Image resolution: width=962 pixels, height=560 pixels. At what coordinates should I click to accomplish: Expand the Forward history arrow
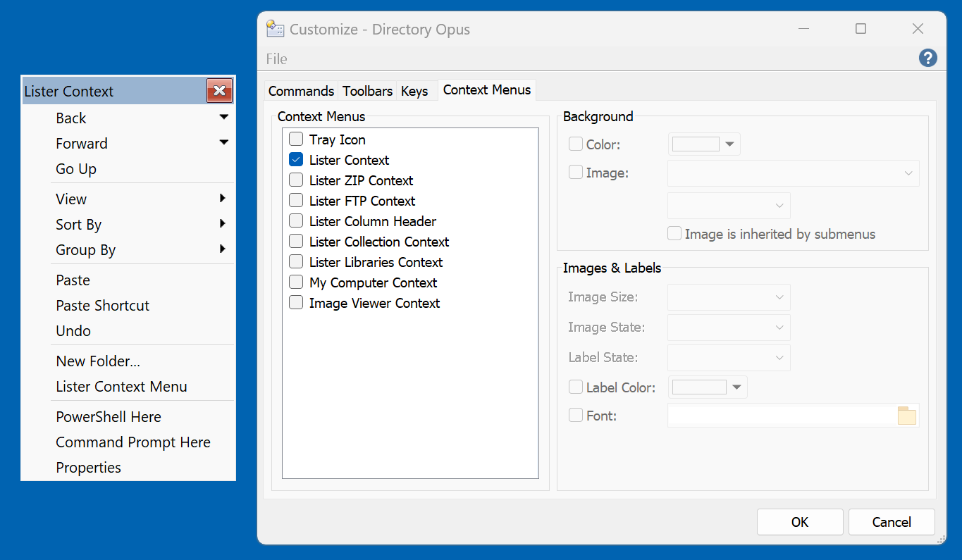pos(223,142)
